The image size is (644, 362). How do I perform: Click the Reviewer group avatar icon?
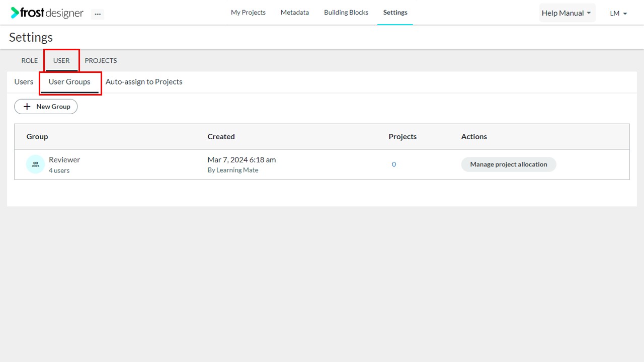click(x=35, y=164)
